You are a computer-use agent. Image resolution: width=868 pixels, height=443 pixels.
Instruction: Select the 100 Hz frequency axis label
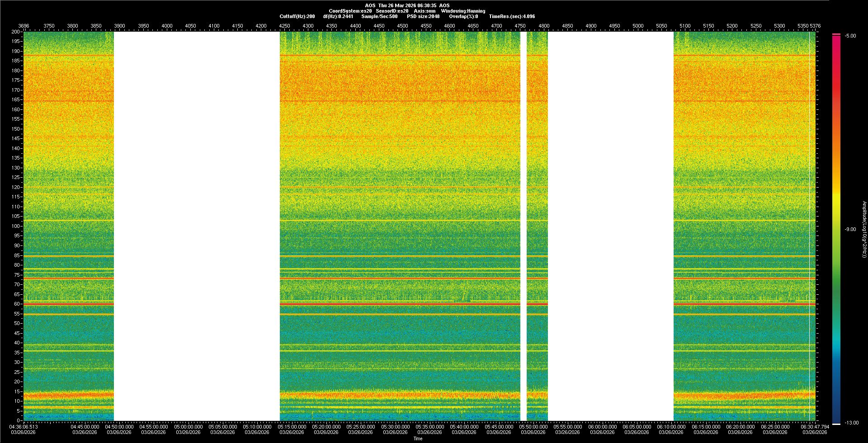tap(16, 226)
